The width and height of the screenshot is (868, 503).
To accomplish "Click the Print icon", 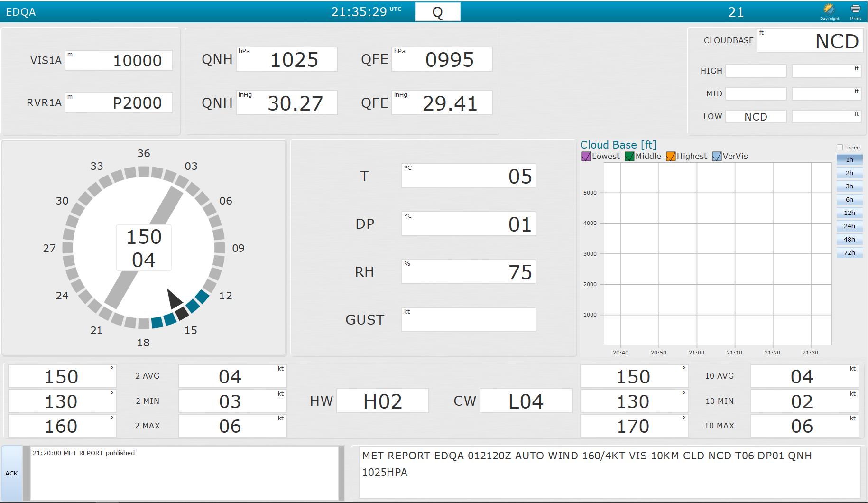I will tap(855, 10).
